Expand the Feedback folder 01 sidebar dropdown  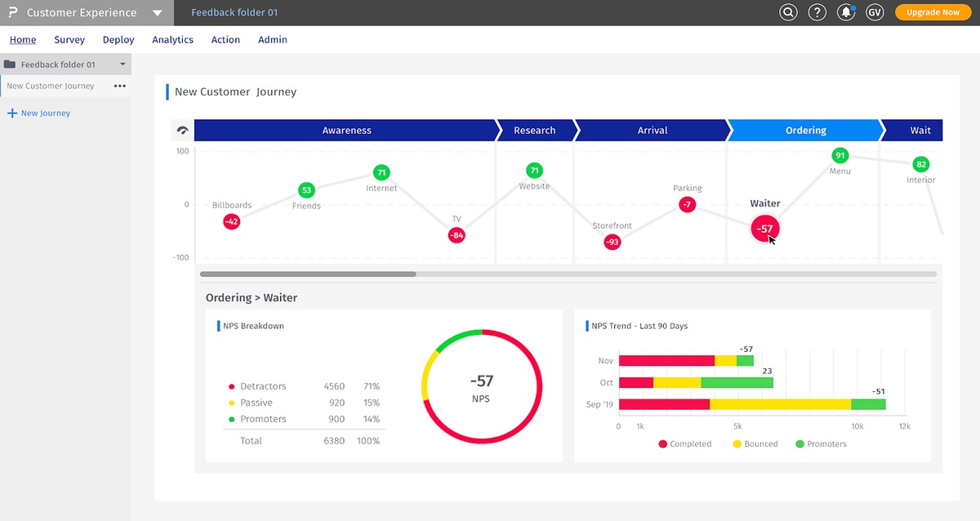pos(122,65)
